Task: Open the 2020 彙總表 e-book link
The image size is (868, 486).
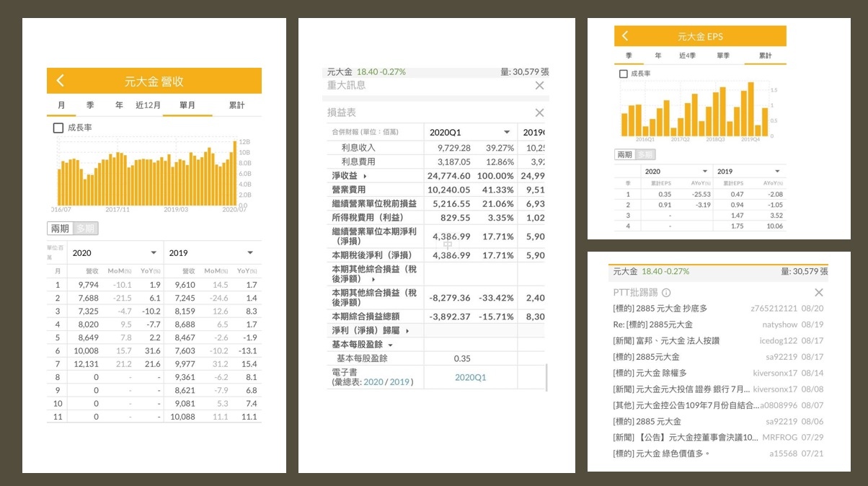Action: pos(373,382)
